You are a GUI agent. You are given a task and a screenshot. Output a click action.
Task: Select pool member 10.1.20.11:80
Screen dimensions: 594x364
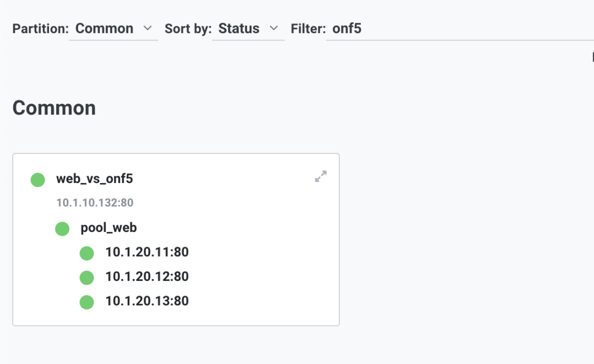[147, 252]
